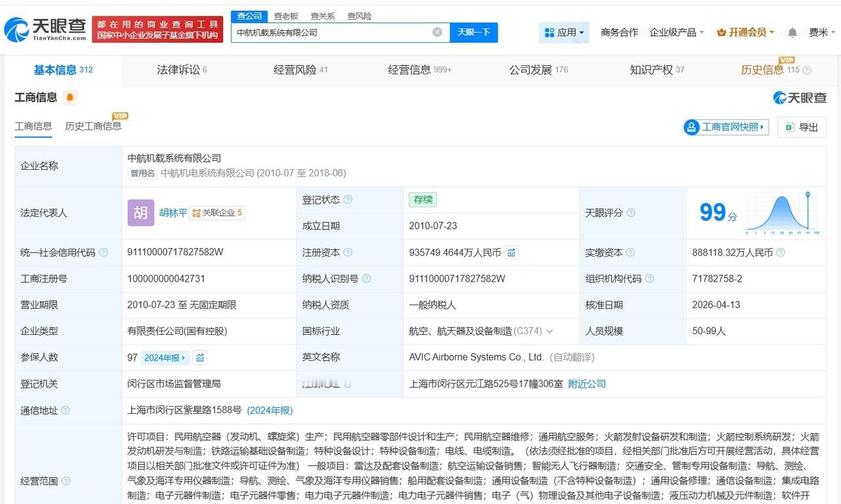Screen dimensions: 841x504
Task: Select former name 中航机电系统有限公司
Action: click(x=207, y=173)
